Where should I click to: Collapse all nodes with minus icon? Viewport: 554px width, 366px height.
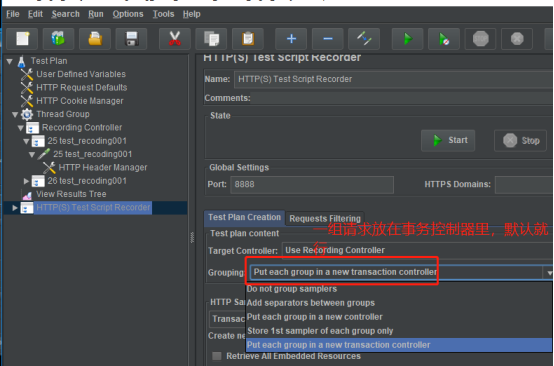point(328,39)
